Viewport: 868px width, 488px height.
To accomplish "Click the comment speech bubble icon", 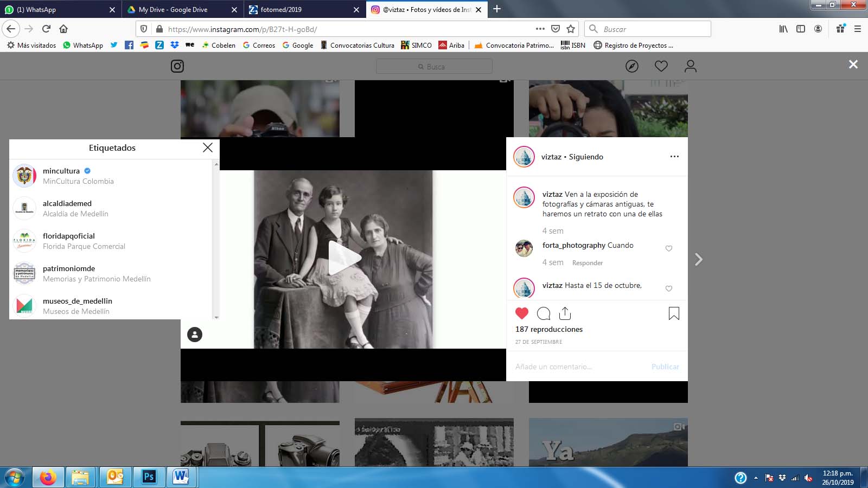I will click(543, 313).
